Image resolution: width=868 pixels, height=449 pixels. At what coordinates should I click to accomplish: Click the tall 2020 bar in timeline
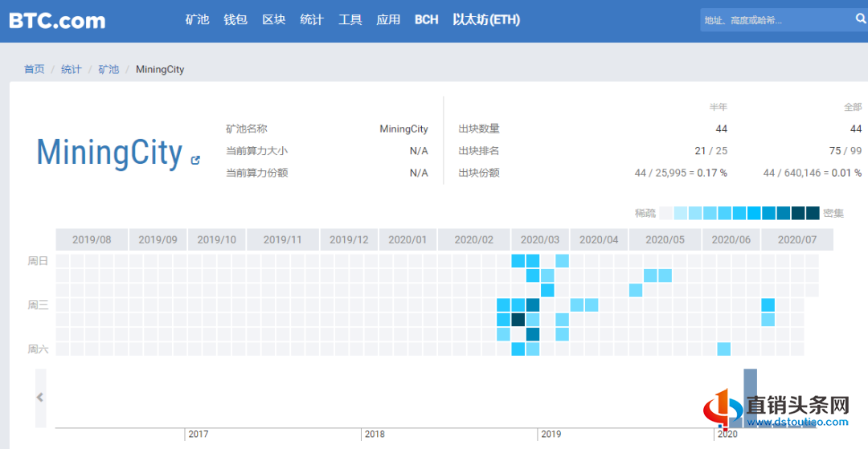[x=750, y=398]
